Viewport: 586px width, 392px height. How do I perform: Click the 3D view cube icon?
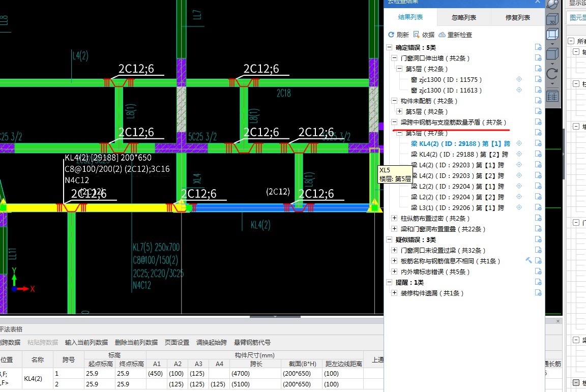coord(552,19)
